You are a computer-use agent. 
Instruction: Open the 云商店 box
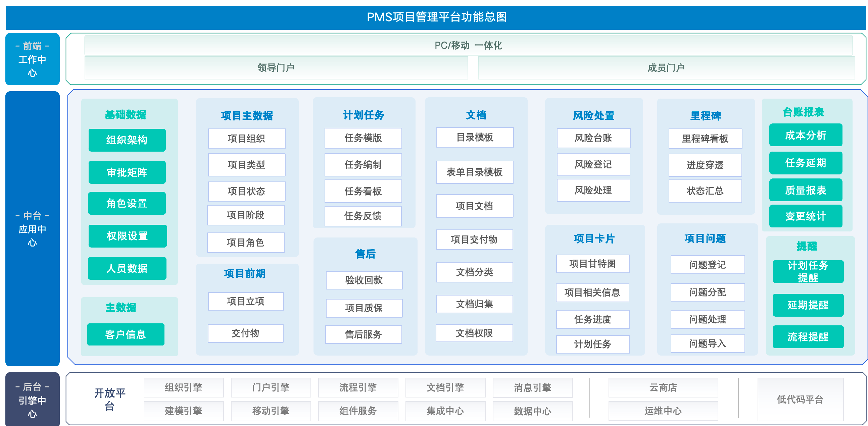pos(663,387)
